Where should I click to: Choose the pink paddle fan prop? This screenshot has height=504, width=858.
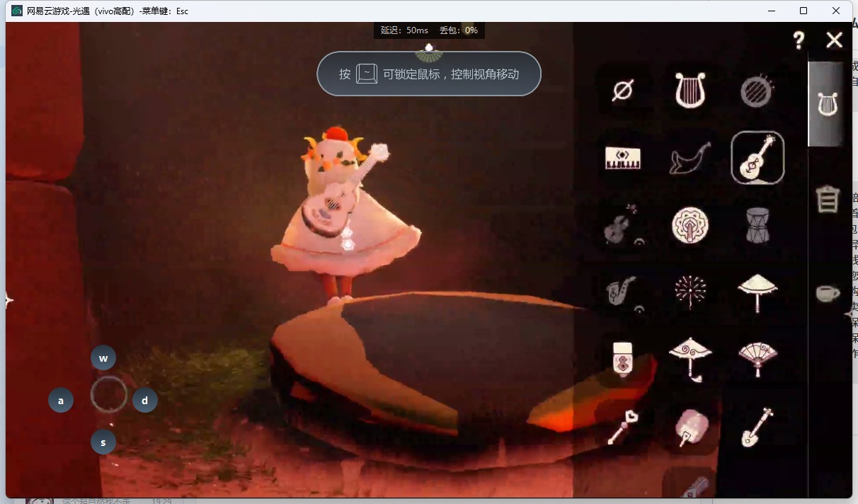pos(690,428)
